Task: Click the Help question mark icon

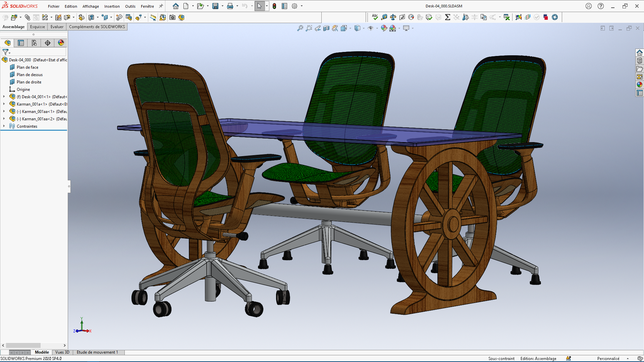Action: click(601, 6)
